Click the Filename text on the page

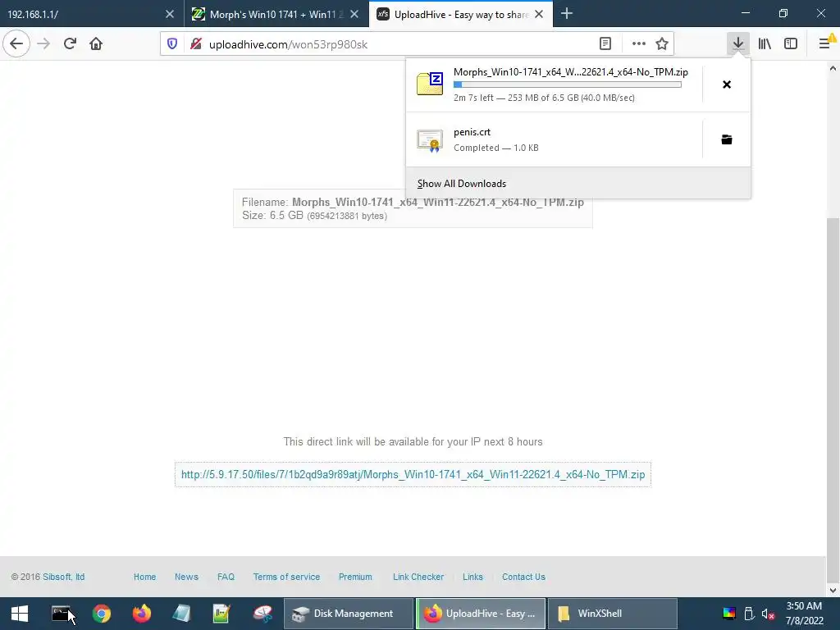[413, 203]
